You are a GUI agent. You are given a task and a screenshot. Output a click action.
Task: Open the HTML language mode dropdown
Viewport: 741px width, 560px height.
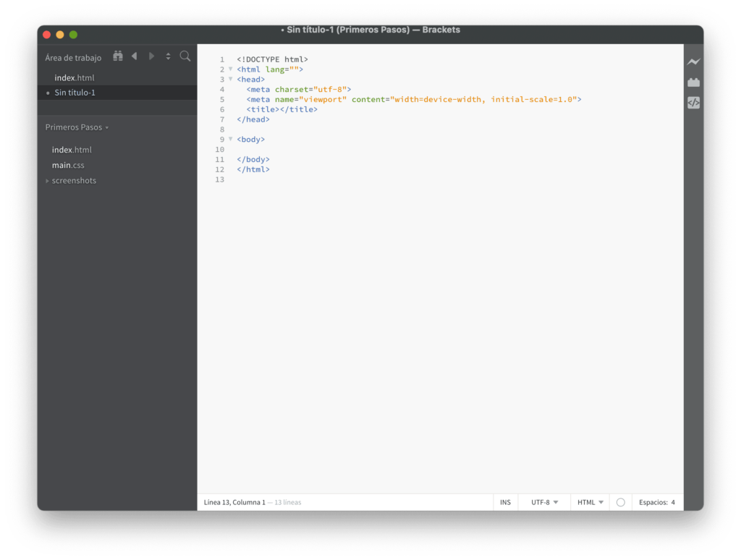point(589,501)
